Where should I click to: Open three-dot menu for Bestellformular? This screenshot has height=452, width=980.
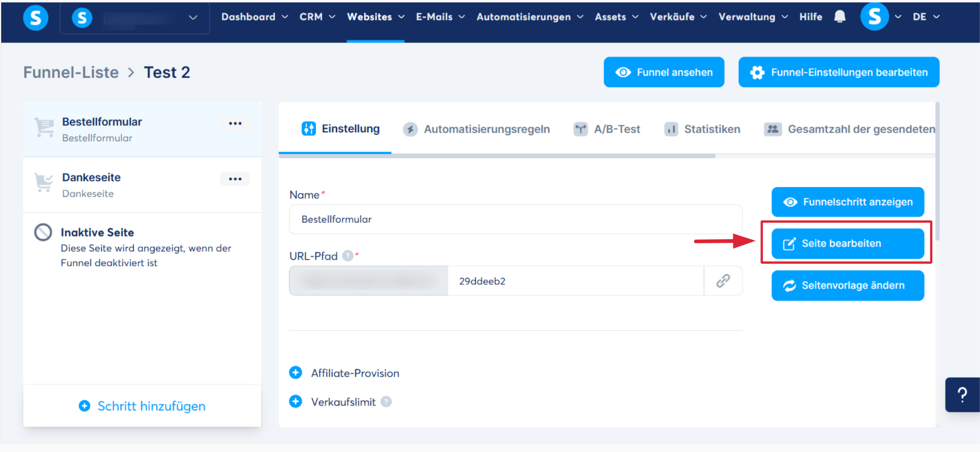coord(235,123)
